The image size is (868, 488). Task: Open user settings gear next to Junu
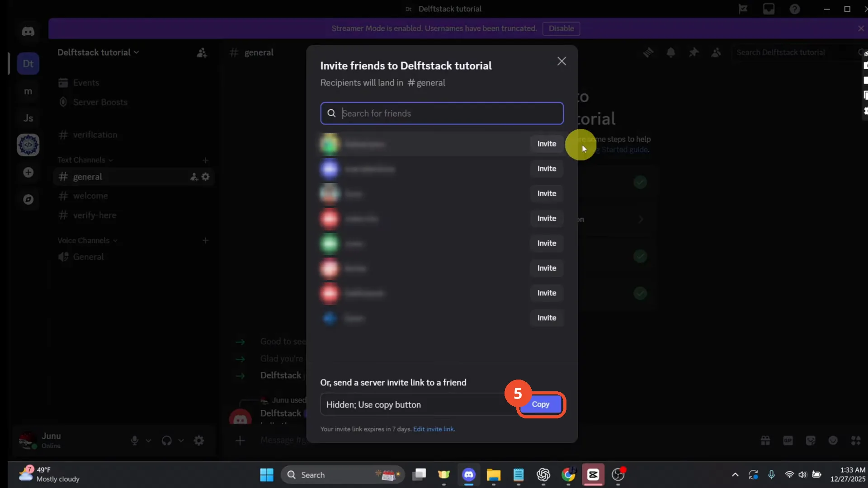199,440
